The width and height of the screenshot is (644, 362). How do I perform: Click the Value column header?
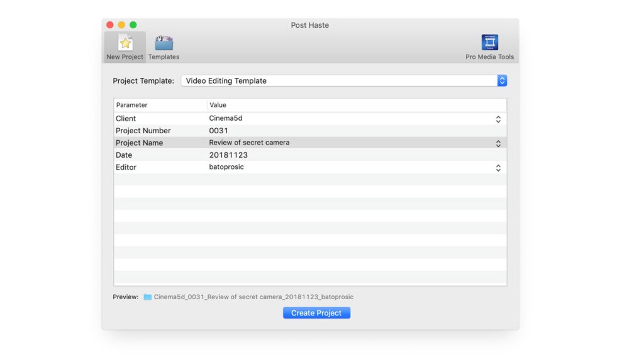point(218,105)
